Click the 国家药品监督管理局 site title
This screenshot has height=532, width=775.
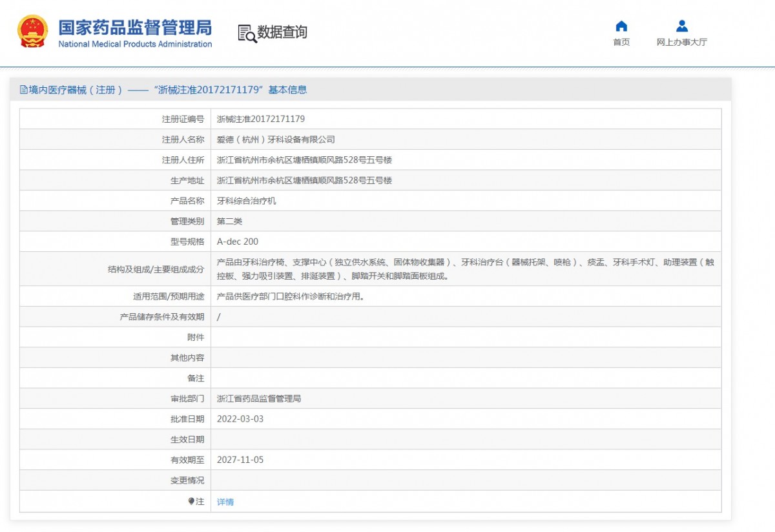click(135, 27)
